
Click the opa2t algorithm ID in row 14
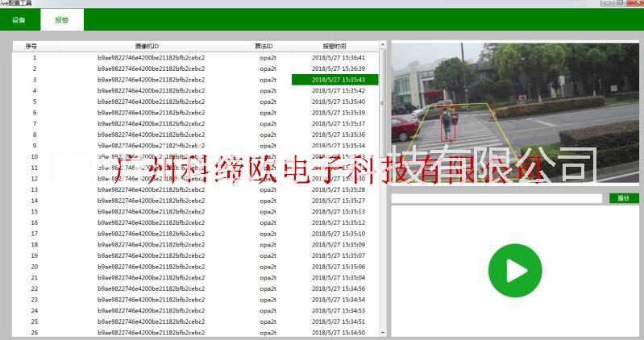click(268, 201)
